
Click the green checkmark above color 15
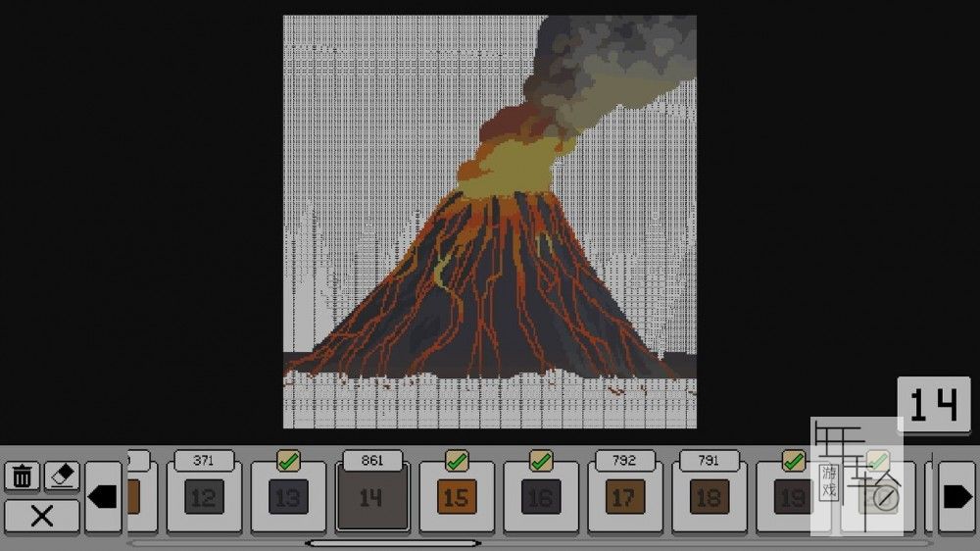click(456, 460)
